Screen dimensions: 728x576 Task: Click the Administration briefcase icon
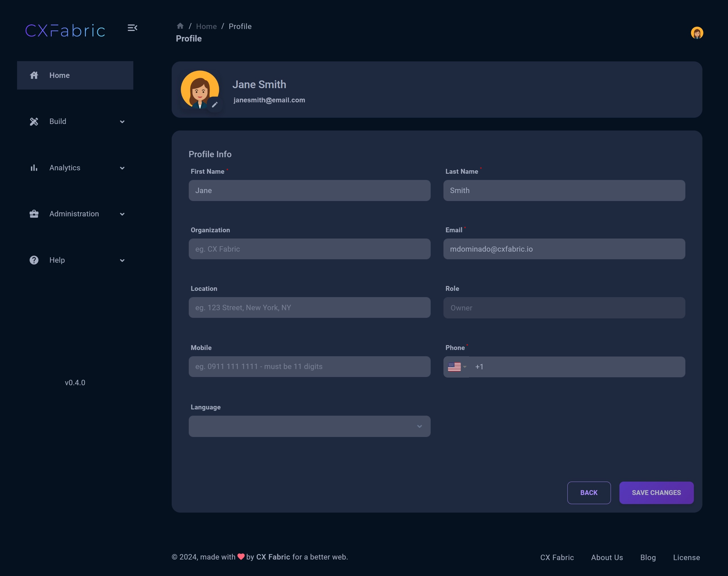34,214
